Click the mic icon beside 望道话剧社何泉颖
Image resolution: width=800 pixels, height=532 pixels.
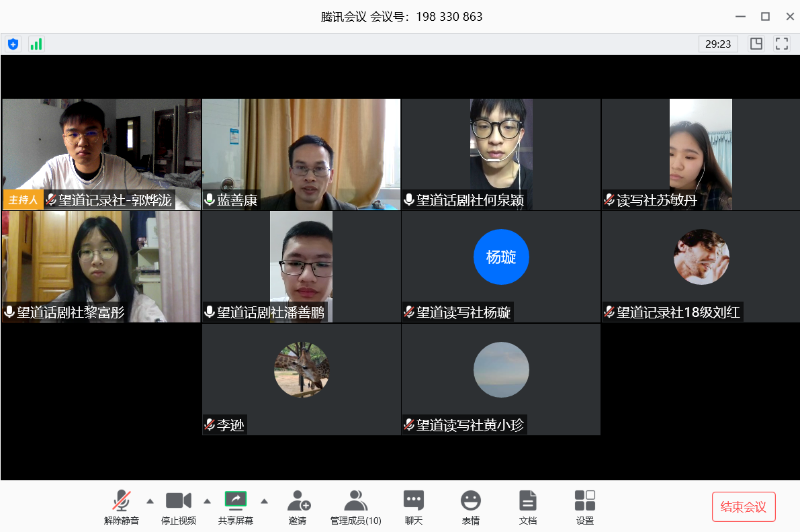pos(408,199)
